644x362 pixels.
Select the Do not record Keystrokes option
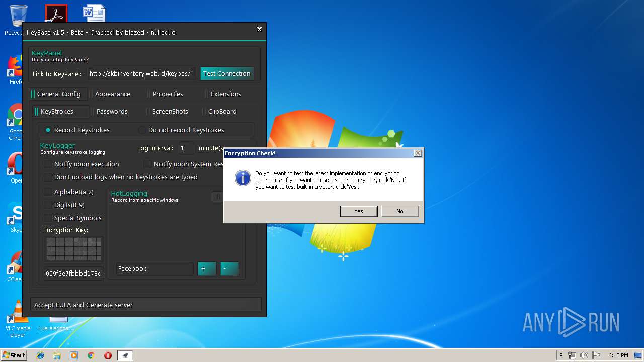pos(182,130)
